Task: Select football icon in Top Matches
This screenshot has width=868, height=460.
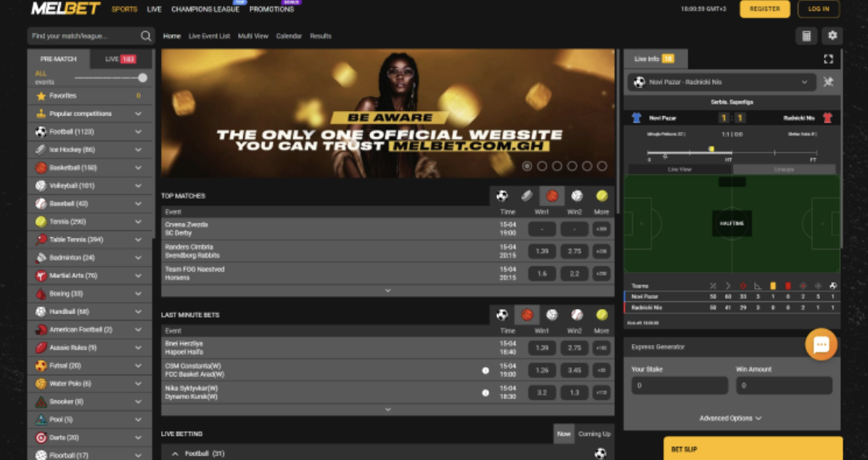Action: 502,196
